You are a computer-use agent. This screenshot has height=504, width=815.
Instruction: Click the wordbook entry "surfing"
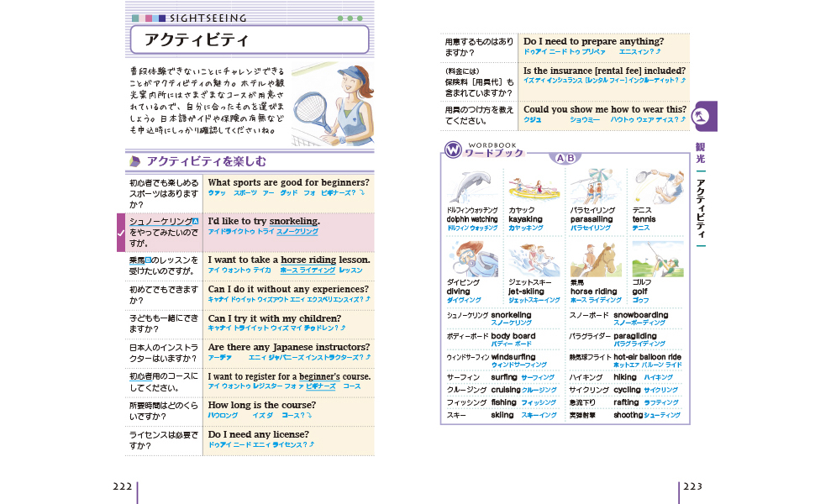pos(504,377)
